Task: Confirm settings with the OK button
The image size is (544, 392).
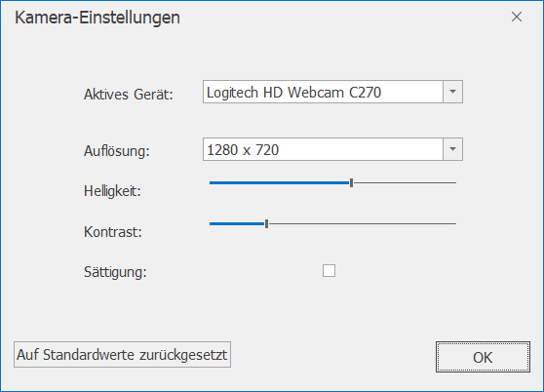Action: (483, 357)
